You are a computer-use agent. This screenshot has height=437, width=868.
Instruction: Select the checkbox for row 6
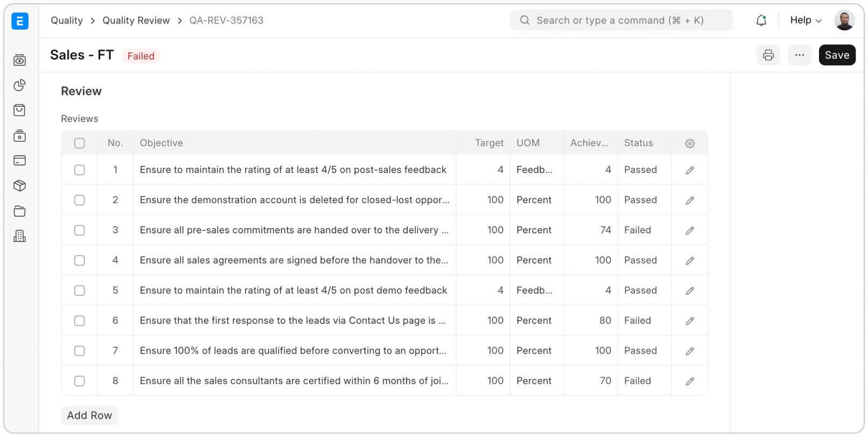tap(80, 321)
